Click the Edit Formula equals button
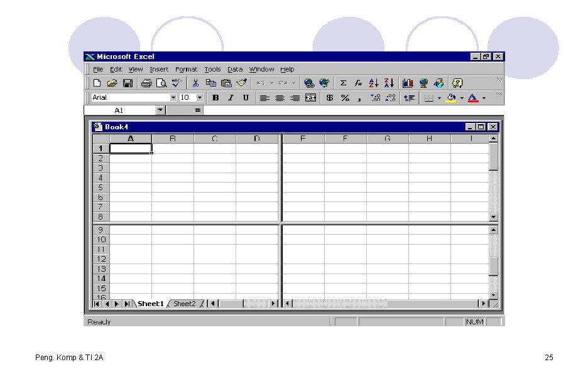Image resolution: width=588 pixels, height=384 pixels. click(198, 110)
